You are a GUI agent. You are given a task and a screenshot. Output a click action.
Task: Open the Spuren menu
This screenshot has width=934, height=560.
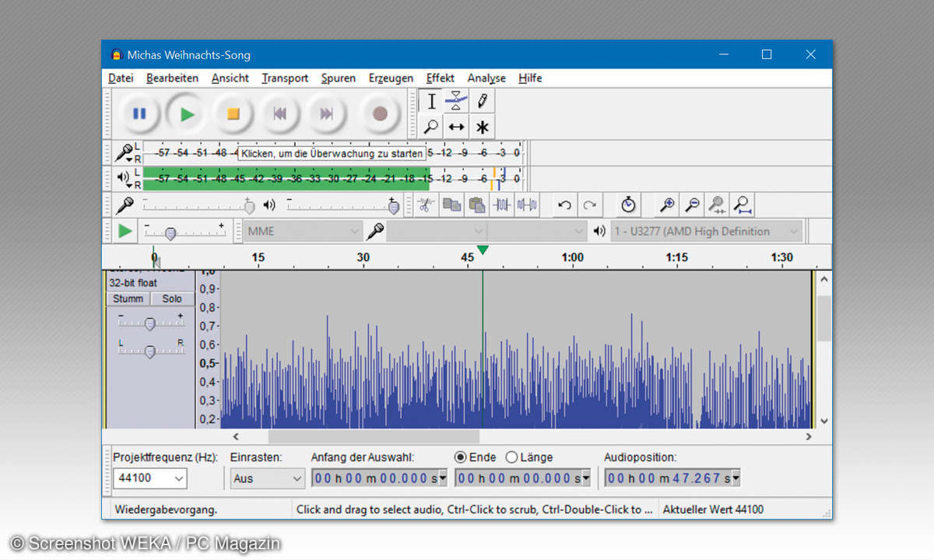(x=339, y=78)
